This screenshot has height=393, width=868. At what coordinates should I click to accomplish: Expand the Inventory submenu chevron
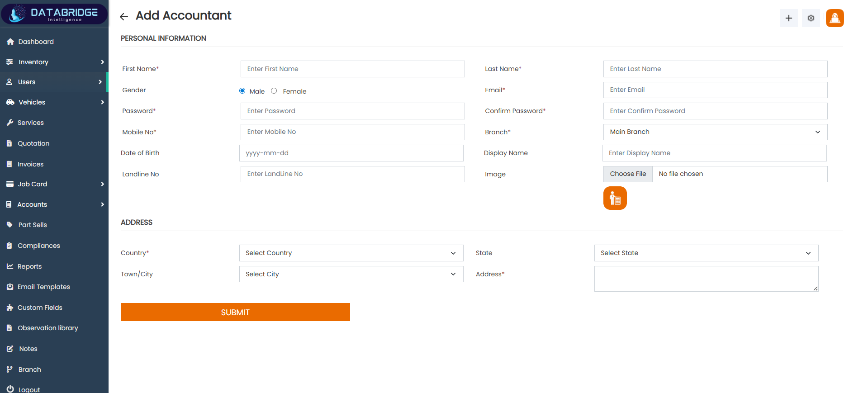[102, 62]
